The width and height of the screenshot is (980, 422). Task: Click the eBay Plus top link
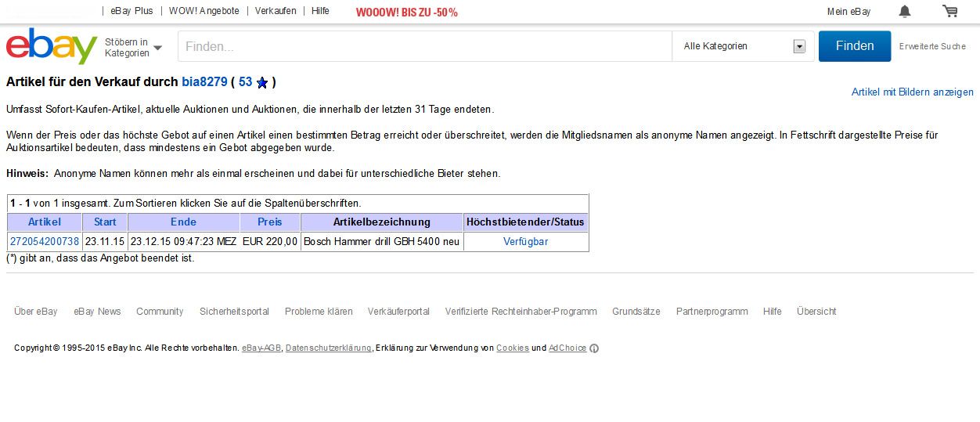(132, 11)
